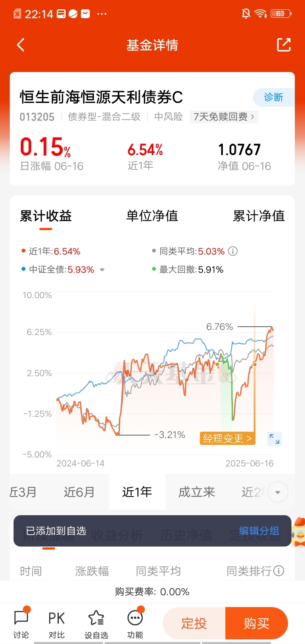Tap the back arrow icon

[21, 45]
